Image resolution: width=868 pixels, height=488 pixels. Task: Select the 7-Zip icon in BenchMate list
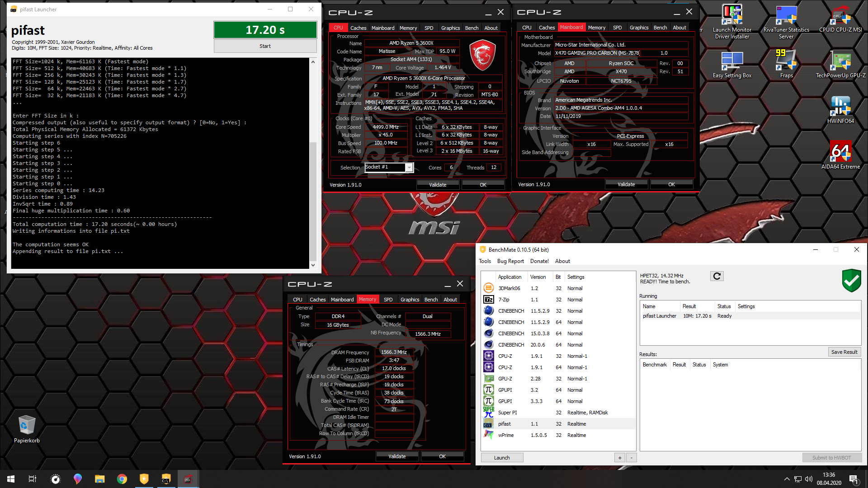[488, 300]
